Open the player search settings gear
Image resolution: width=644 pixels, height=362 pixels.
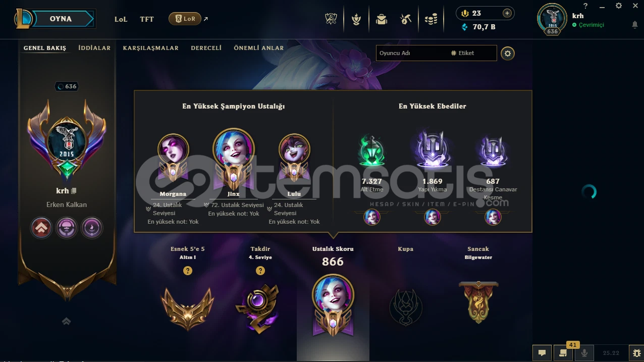point(508,53)
